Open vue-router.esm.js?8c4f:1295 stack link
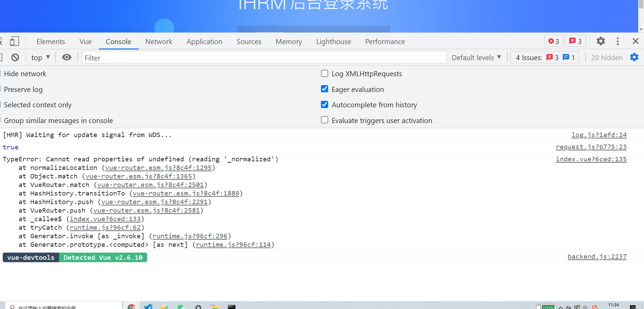644x309 pixels. 158,167
